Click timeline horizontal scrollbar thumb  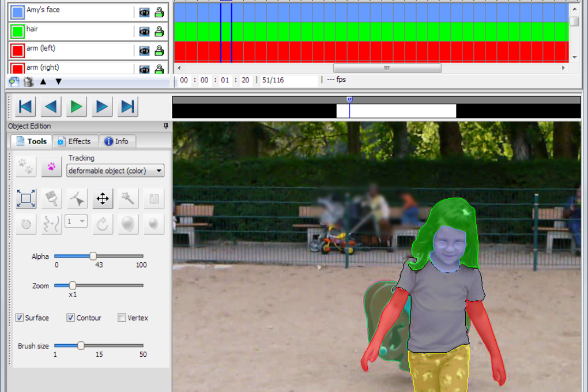(387, 68)
